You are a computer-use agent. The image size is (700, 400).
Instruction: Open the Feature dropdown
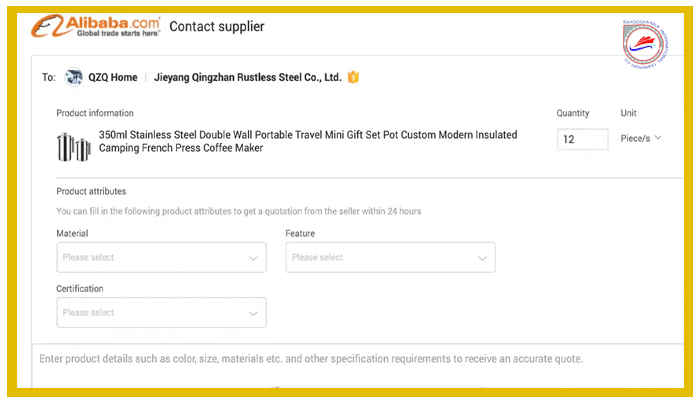pos(390,258)
